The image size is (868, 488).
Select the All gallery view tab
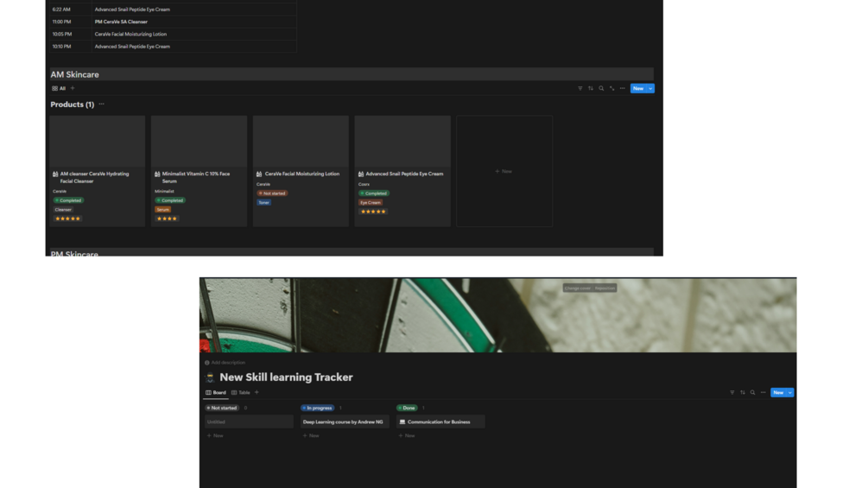click(59, 88)
